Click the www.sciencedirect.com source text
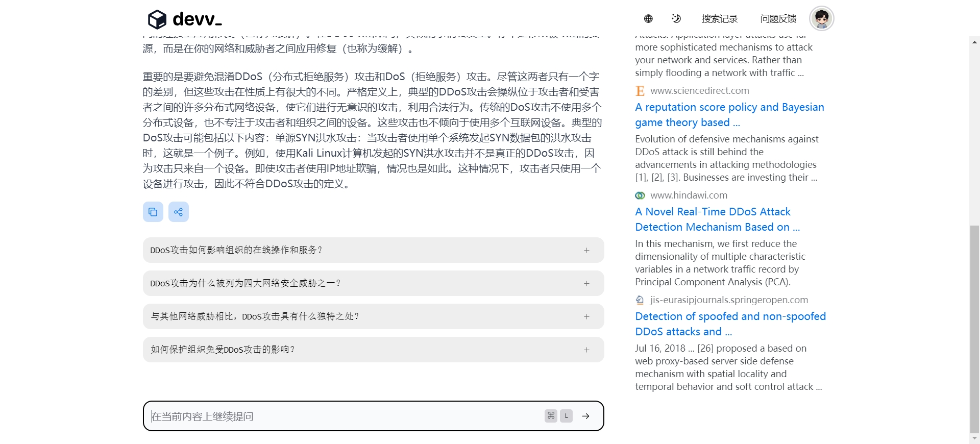The height and width of the screenshot is (444, 980). pyautogui.click(x=700, y=90)
